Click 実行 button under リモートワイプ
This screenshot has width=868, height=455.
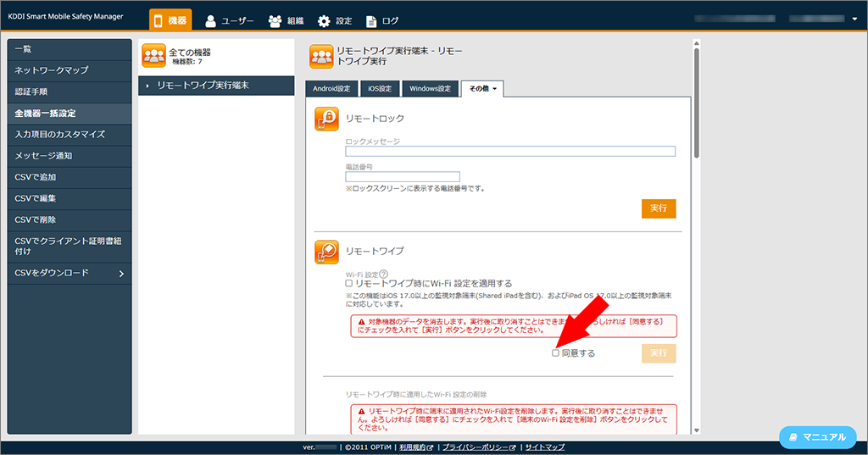pyautogui.click(x=659, y=353)
